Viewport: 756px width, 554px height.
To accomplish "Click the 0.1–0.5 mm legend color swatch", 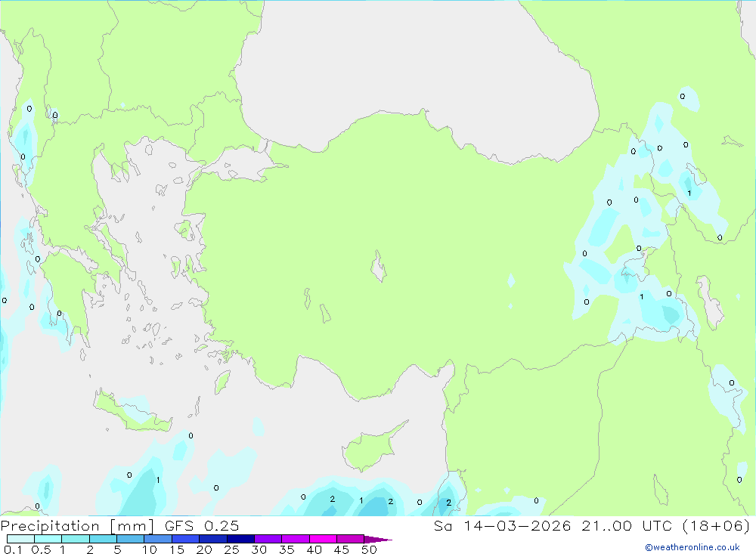I will [x=20, y=539].
